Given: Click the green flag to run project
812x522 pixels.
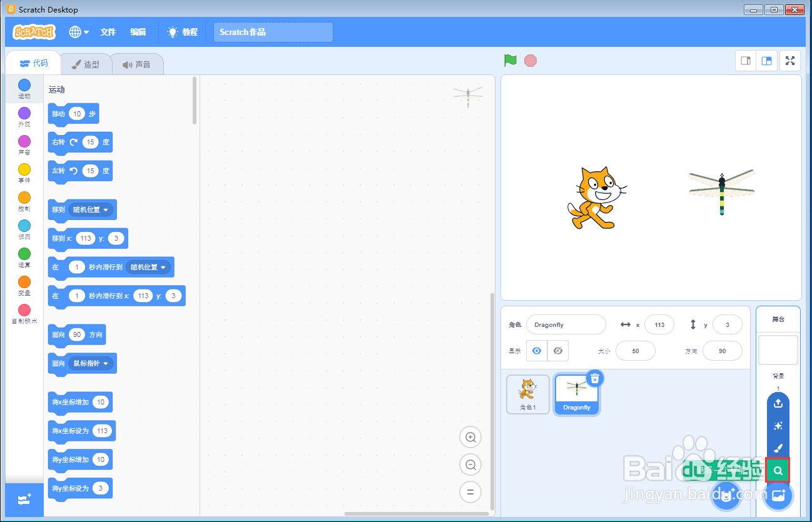Looking at the screenshot, I should click(x=510, y=60).
